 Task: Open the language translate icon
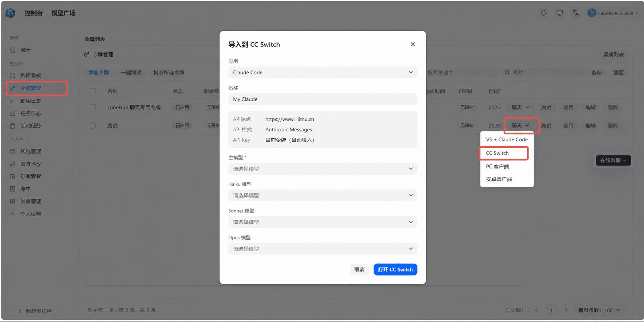[576, 13]
